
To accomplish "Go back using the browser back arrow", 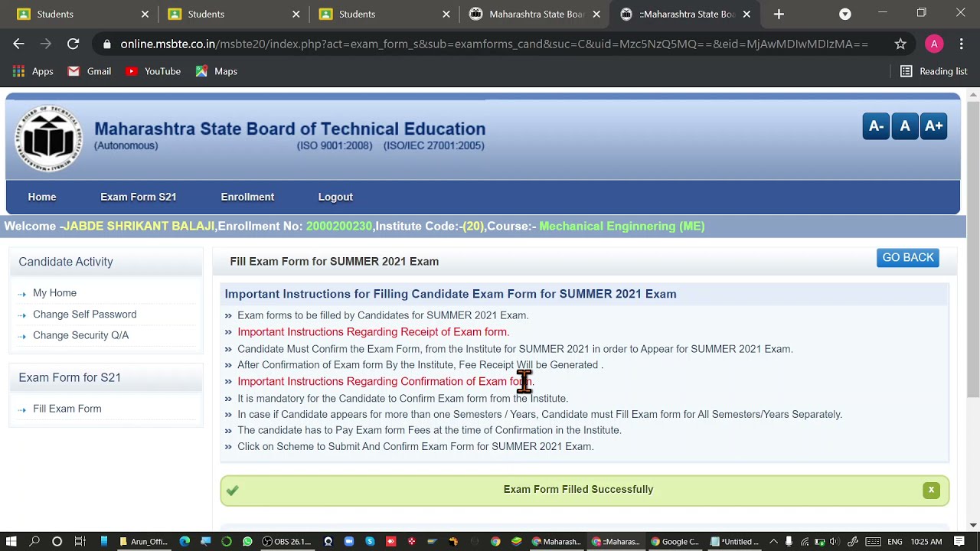I will point(18,44).
